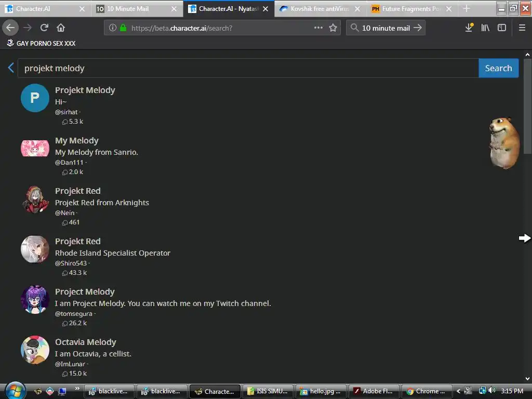The image size is (532, 399).
Task: Click the Projekt Red avatar by @Nein
Action: 35,199
